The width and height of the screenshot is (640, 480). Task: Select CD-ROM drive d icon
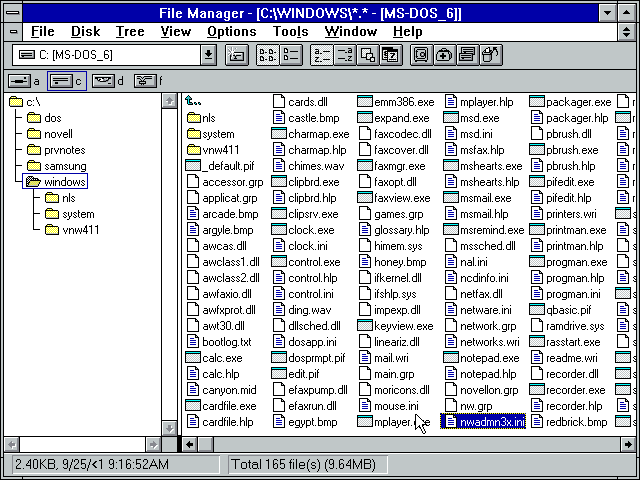click(103, 81)
